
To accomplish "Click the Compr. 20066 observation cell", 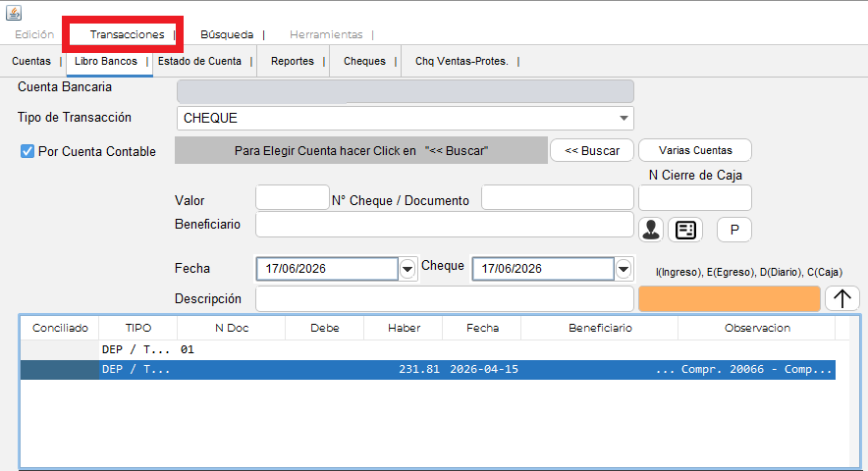I will tap(757, 369).
